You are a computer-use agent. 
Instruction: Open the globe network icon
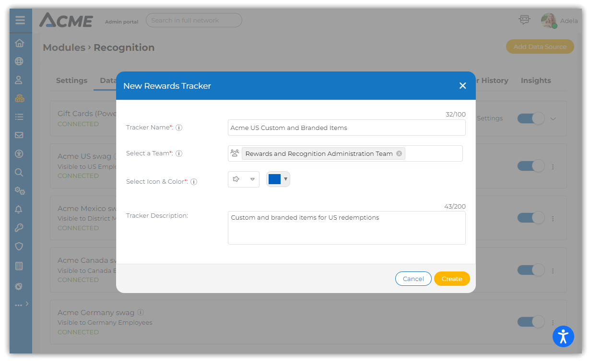coord(19,61)
